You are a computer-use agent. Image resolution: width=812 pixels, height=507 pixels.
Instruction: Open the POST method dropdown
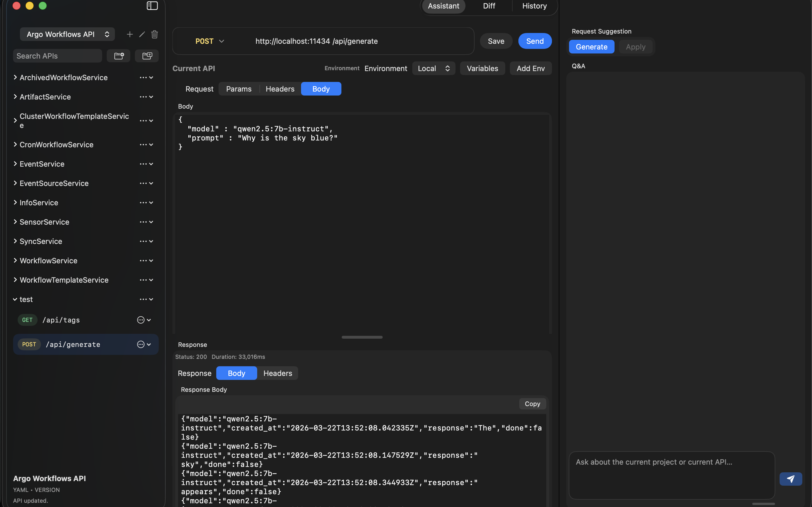209,41
